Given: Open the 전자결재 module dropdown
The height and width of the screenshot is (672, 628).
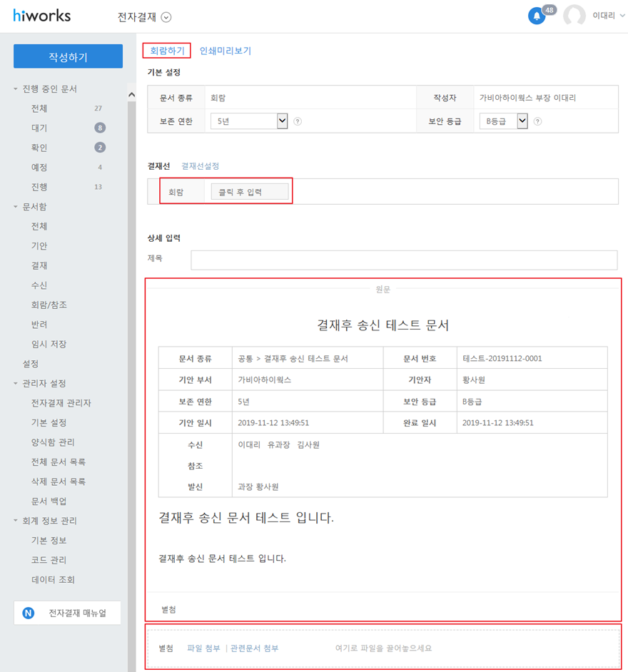Looking at the screenshot, I should 166,17.
